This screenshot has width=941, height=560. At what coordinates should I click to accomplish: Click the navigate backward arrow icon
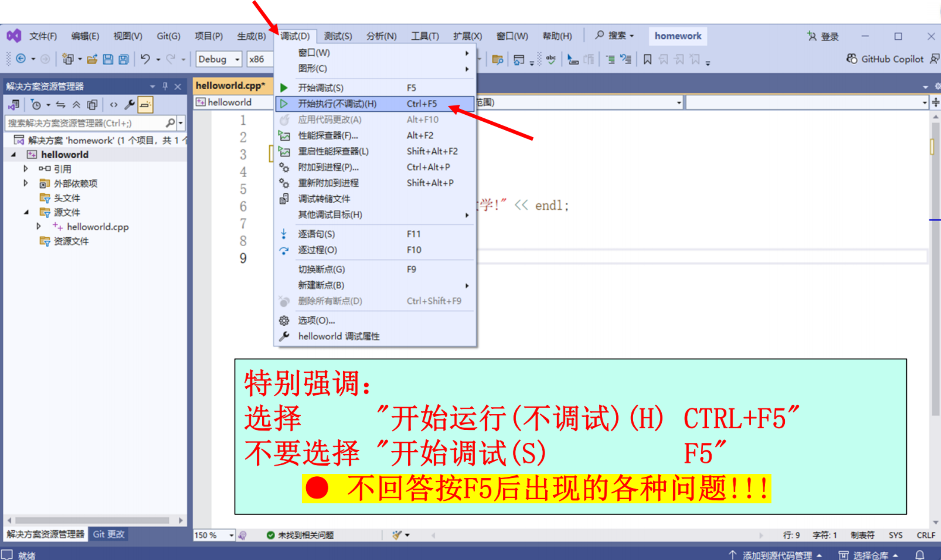pyautogui.click(x=21, y=59)
